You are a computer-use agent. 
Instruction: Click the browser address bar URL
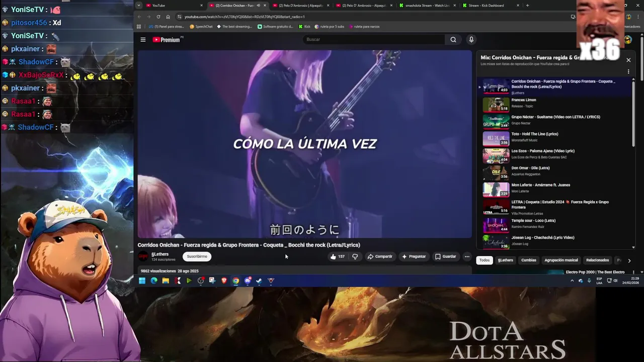click(x=245, y=17)
